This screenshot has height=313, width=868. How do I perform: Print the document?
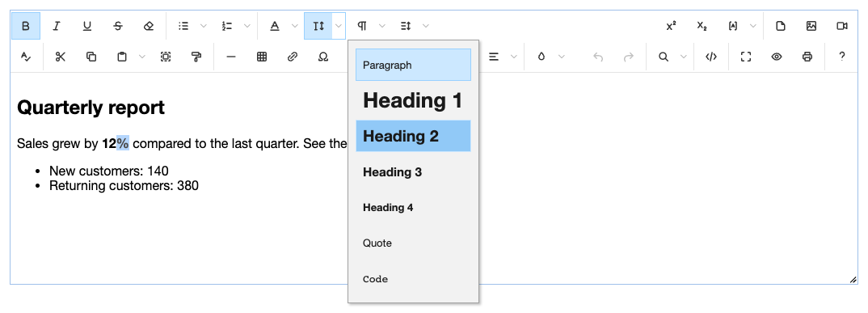click(x=807, y=57)
